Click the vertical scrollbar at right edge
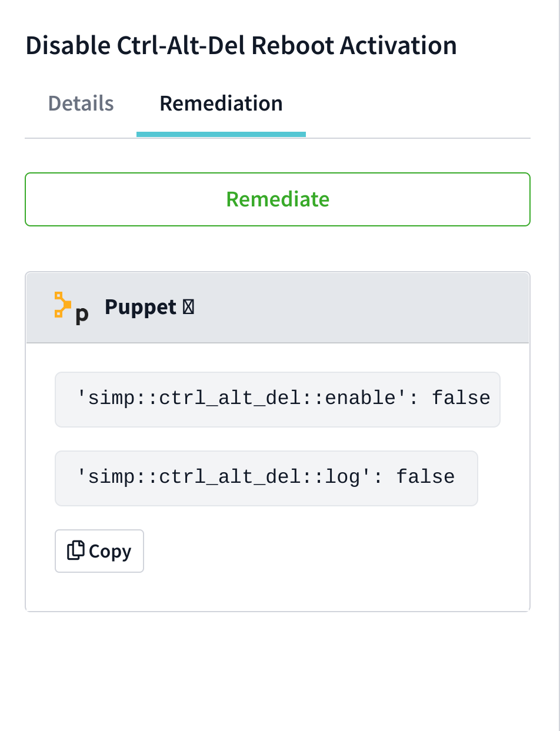The height and width of the screenshot is (731, 560). [x=558, y=365]
